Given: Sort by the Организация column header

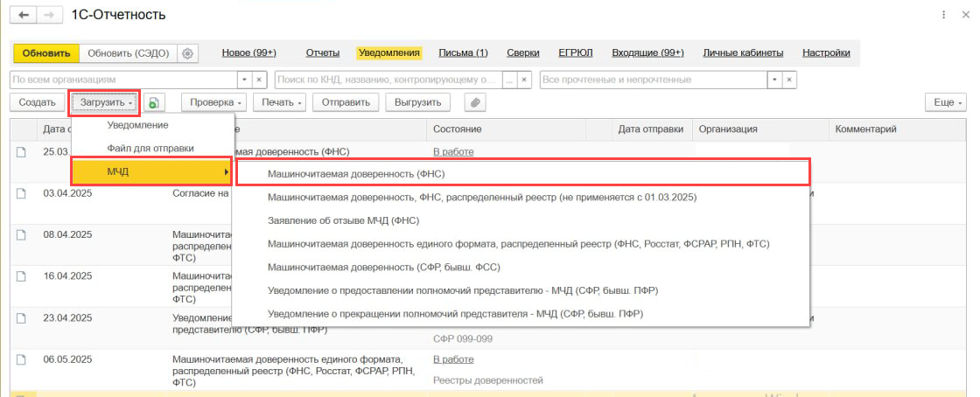Looking at the screenshot, I should pyautogui.click(x=760, y=129).
